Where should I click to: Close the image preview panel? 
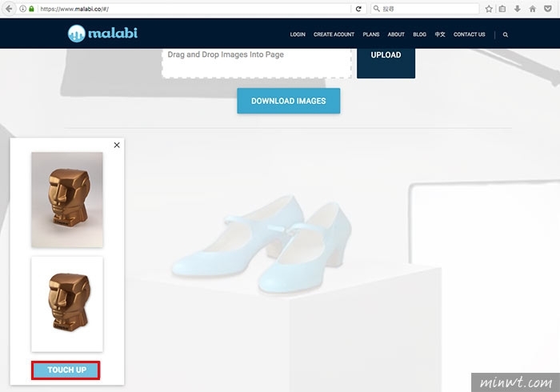click(117, 145)
